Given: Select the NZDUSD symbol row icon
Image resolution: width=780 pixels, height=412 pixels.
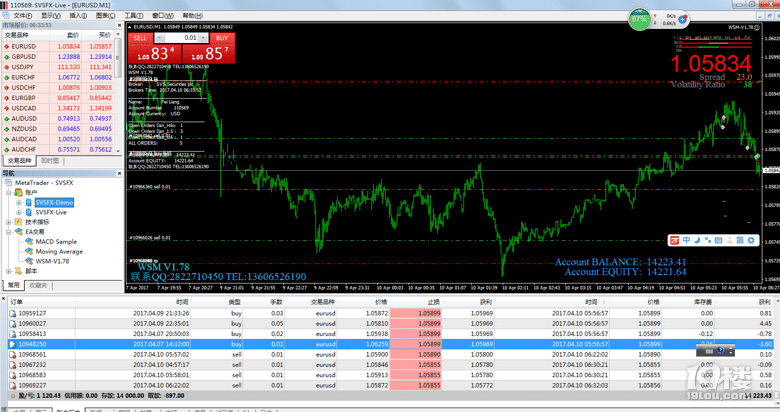Looking at the screenshot, I should tap(6, 129).
